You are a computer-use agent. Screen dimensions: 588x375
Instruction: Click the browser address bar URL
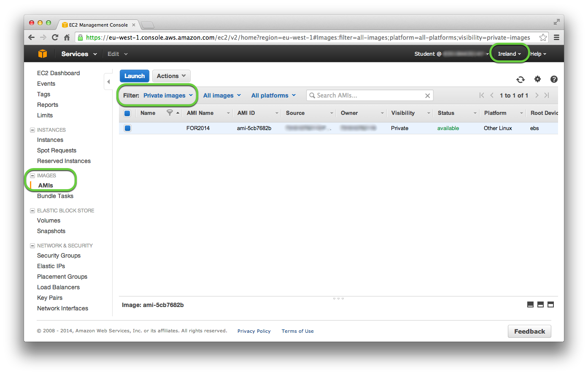[x=308, y=38]
